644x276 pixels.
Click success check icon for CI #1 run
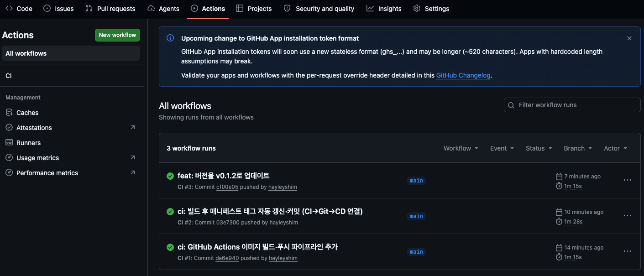coord(170,247)
